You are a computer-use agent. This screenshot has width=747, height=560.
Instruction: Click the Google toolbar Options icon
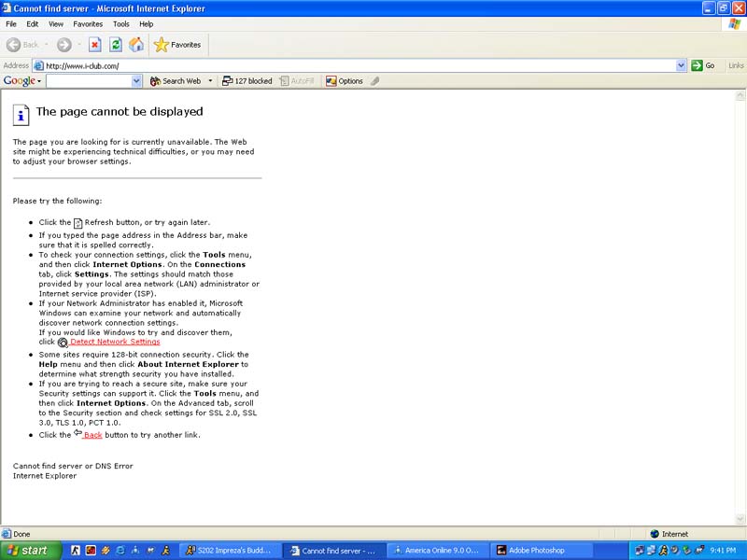pos(344,81)
